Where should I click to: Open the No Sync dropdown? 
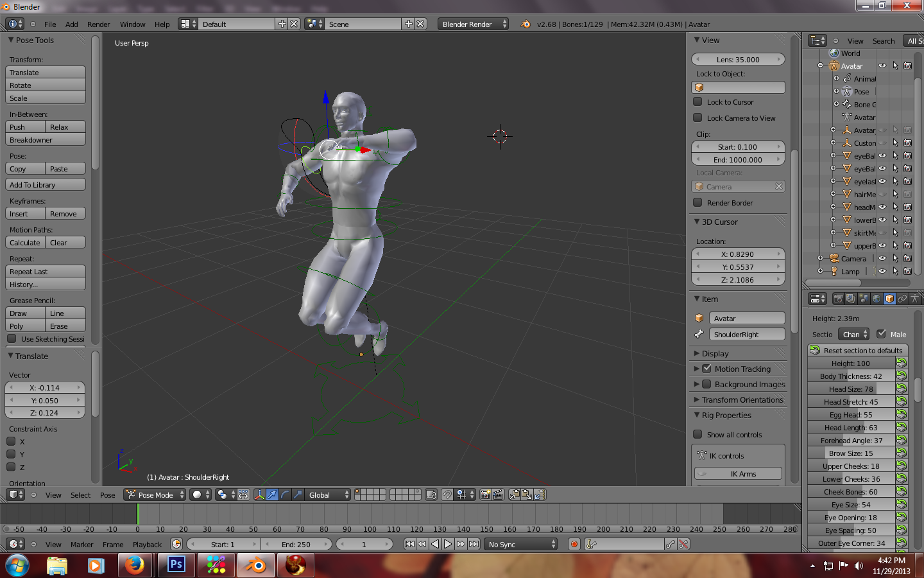pyautogui.click(x=521, y=544)
